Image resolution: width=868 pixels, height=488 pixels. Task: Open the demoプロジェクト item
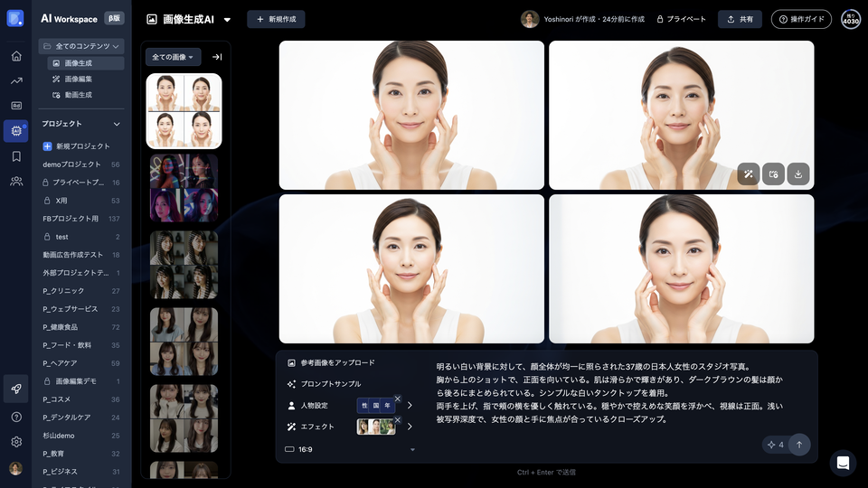coord(81,164)
